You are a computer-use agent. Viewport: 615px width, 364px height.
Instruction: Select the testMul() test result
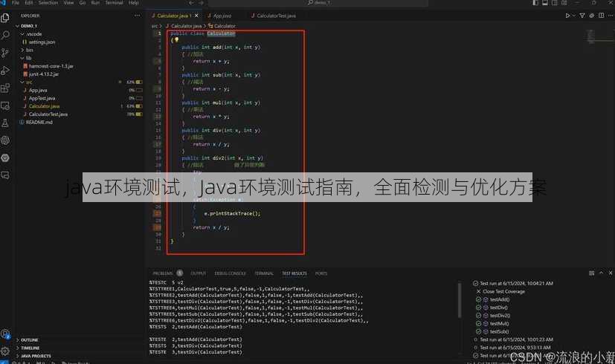coord(499,324)
